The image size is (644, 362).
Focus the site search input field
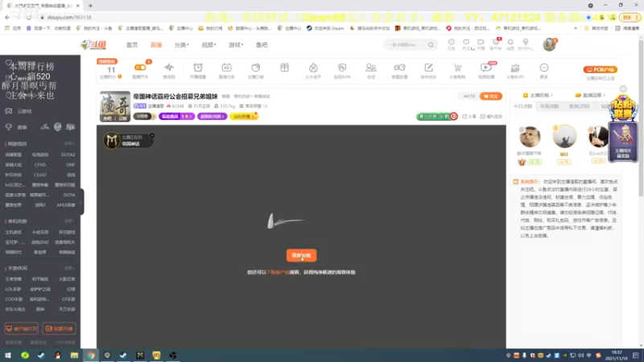406,45
